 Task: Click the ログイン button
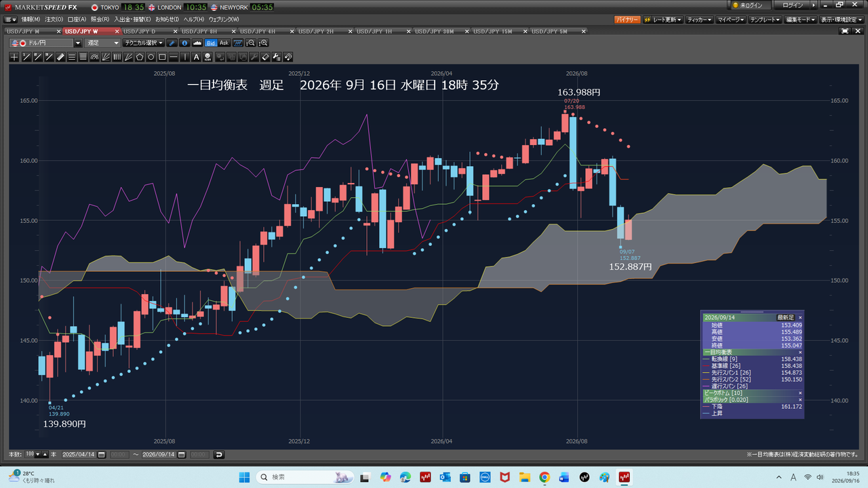pyautogui.click(x=793, y=5)
